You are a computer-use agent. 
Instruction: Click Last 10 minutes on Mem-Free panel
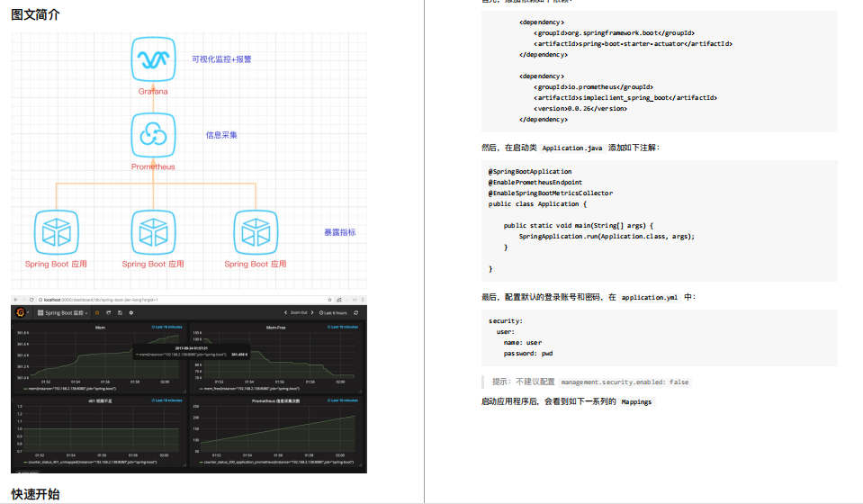click(342, 327)
